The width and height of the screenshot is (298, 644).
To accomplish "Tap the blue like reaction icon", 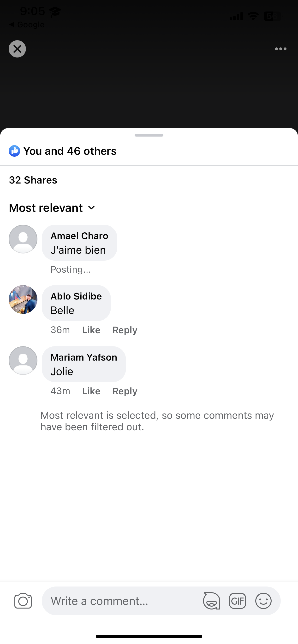I will point(15,151).
